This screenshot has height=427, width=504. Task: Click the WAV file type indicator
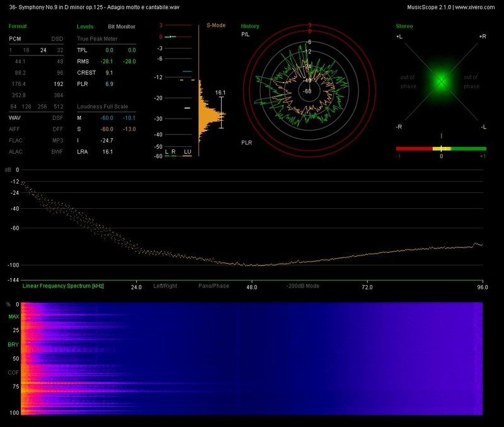click(14, 118)
